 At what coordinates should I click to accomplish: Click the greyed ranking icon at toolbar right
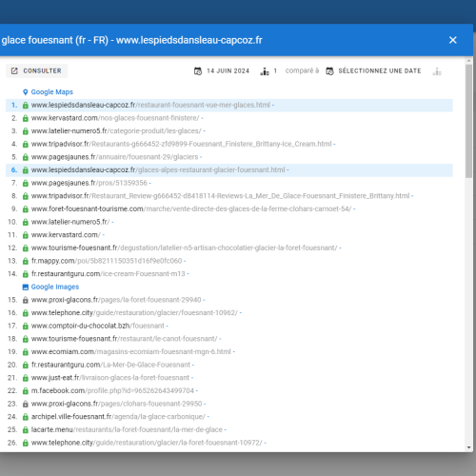click(x=437, y=71)
